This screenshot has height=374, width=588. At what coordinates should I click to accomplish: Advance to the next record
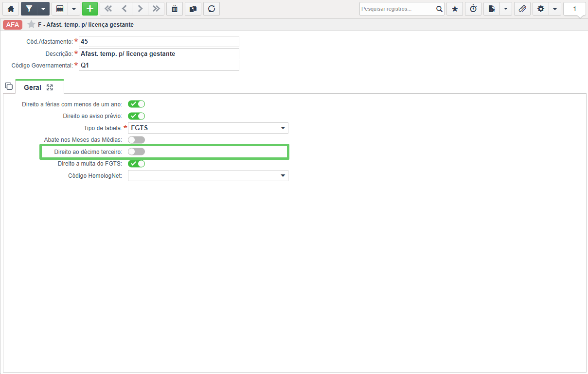tap(140, 9)
